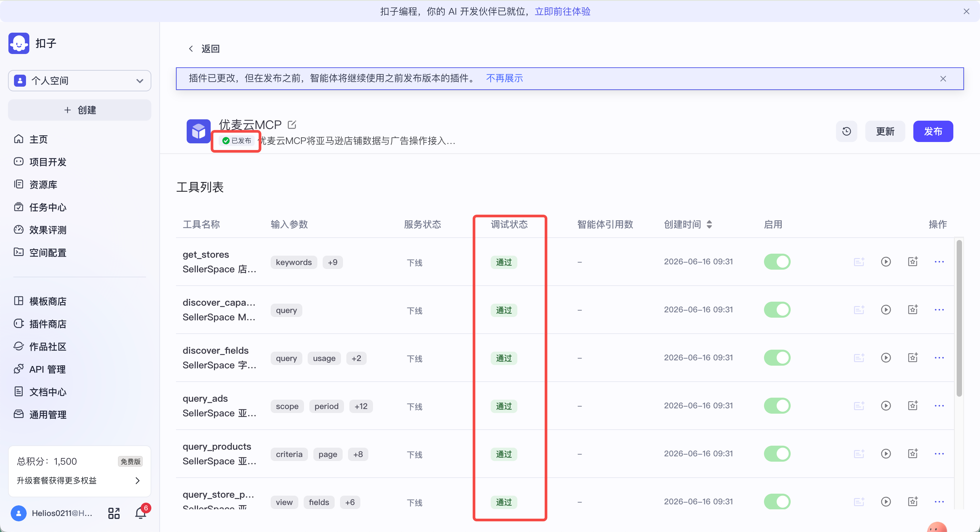
Task: Edit the 优麦云MCP plugin name pencil icon
Action: pyautogui.click(x=292, y=124)
